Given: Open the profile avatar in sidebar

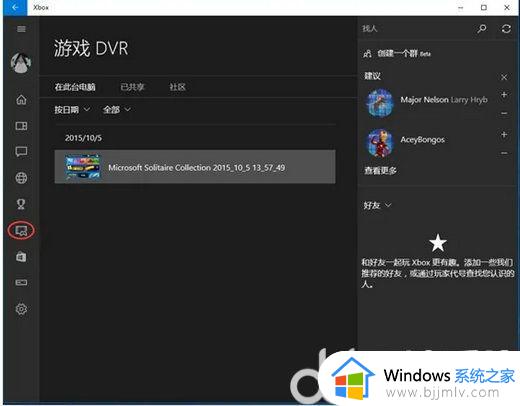Looking at the screenshot, I should 21,63.
